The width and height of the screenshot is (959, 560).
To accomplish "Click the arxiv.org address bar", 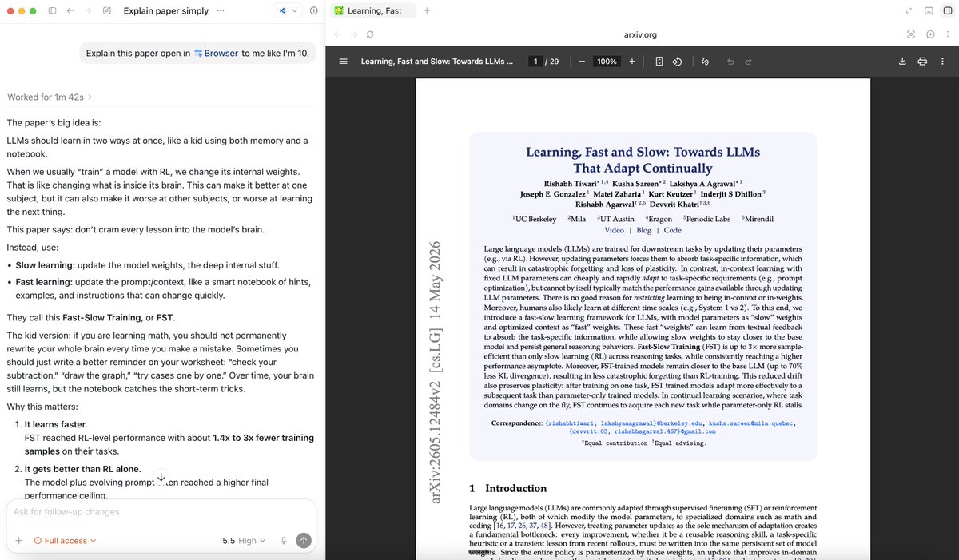I will (x=639, y=35).
